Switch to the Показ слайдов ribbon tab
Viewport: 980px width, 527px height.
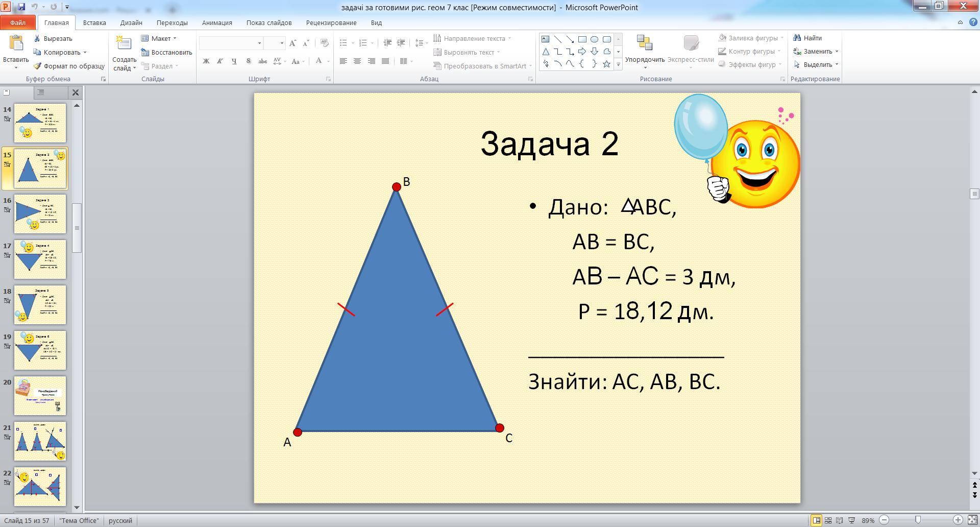point(269,22)
